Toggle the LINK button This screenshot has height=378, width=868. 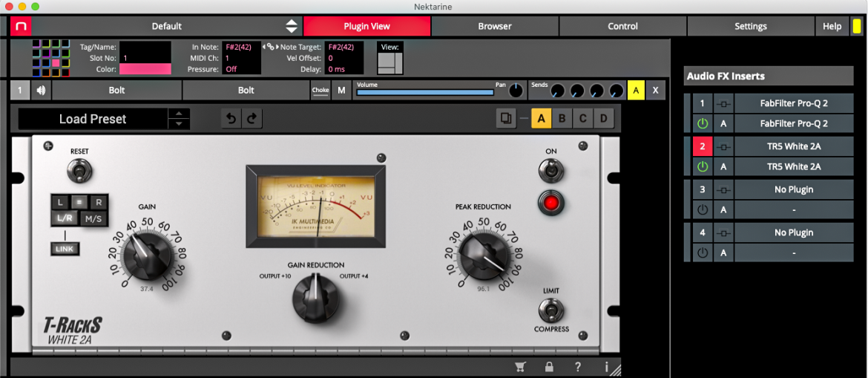tap(65, 250)
